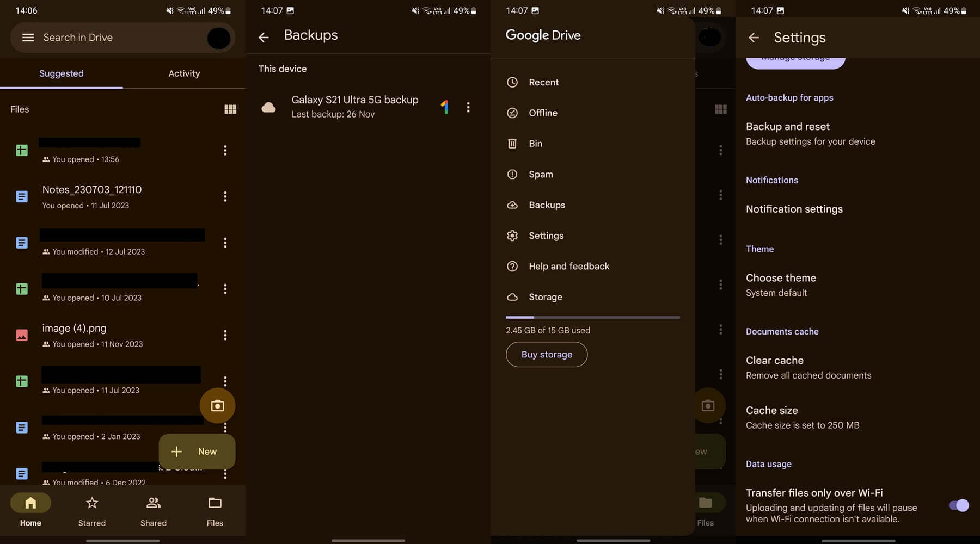The width and height of the screenshot is (980, 544).
Task: Open Offline files in side menu
Action: [592, 113]
